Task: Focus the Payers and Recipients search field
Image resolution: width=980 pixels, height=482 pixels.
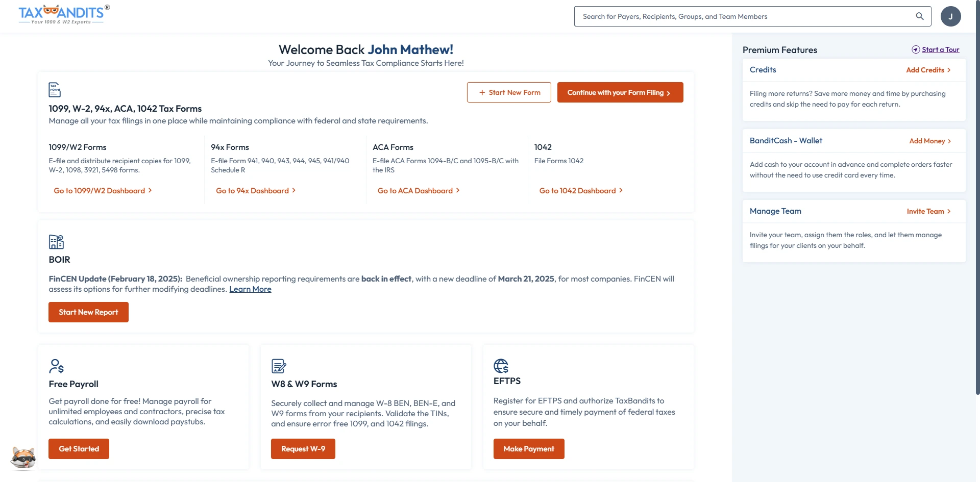Action: click(x=752, y=16)
